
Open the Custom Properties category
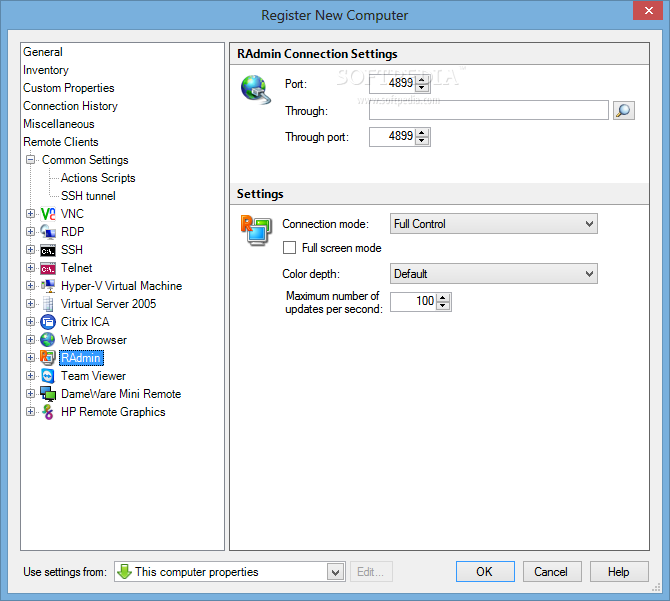(x=69, y=88)
